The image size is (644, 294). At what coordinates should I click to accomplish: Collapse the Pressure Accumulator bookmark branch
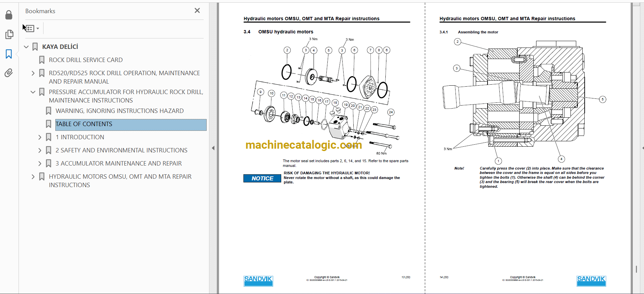33,92
